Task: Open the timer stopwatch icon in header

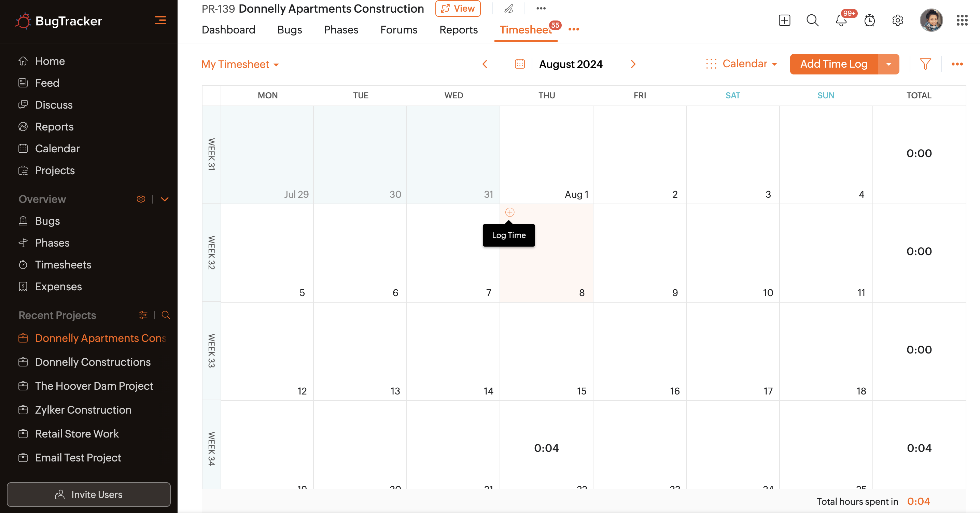Action: (x=869, y=20)
